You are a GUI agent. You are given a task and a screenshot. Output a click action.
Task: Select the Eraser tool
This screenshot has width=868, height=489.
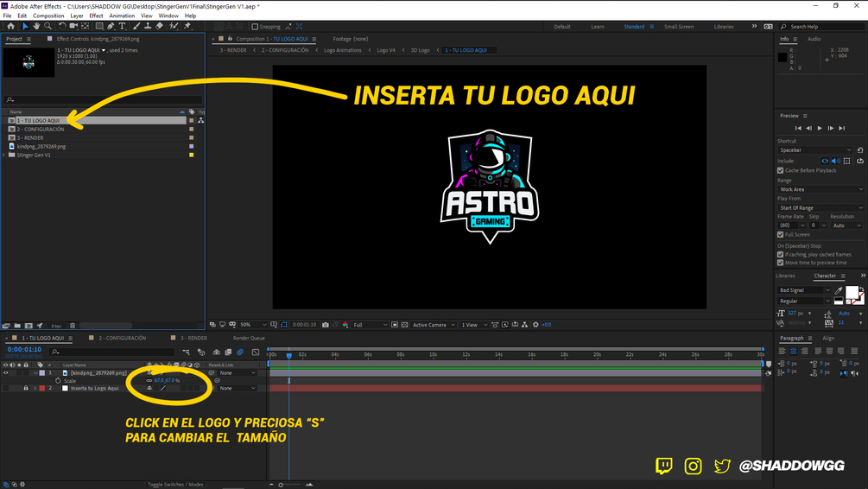point(160,26)
